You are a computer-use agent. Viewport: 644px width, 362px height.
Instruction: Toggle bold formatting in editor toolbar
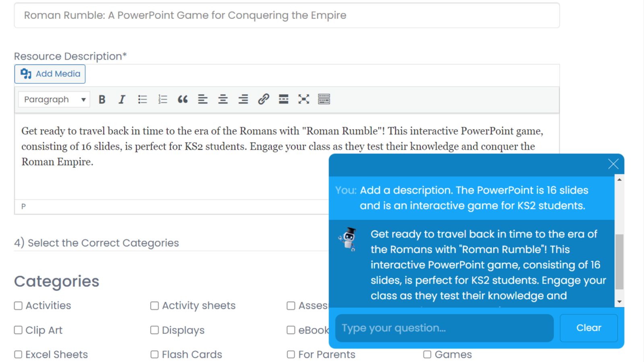pyautogui.click(x=102, y=99)
